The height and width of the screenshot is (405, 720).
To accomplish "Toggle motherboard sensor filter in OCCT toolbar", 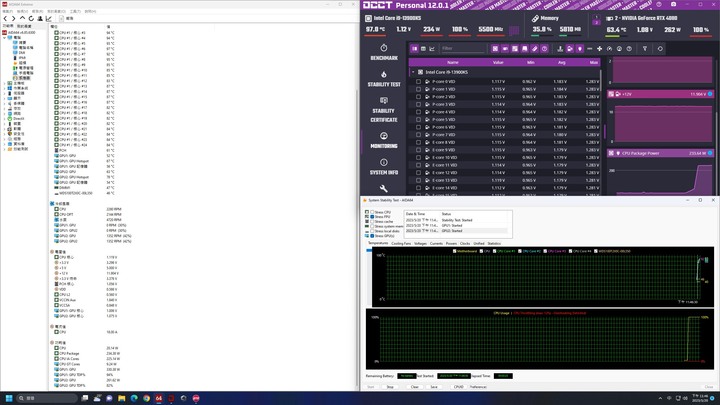I will coord(515,49).
